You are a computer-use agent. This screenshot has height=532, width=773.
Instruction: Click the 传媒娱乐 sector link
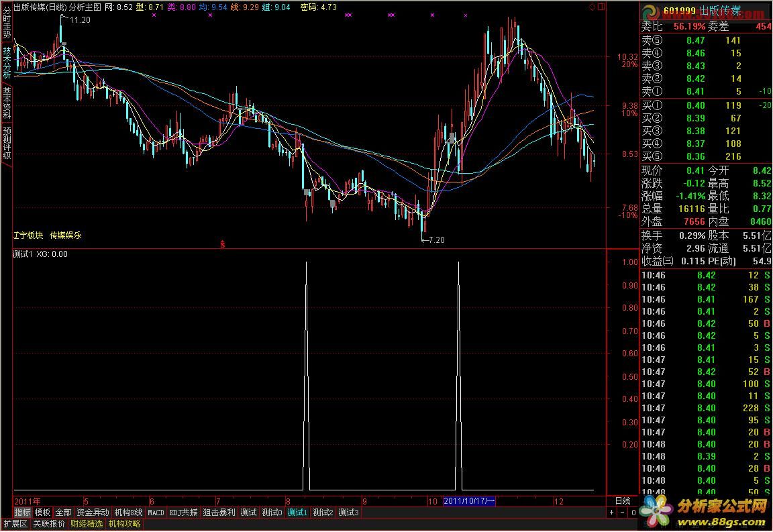(x=66, y=235)
